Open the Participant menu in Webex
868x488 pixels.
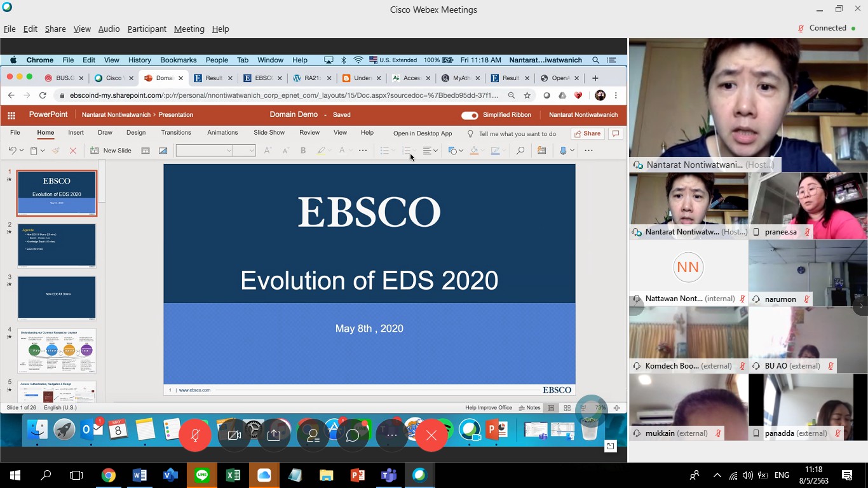tap(147, 29)
